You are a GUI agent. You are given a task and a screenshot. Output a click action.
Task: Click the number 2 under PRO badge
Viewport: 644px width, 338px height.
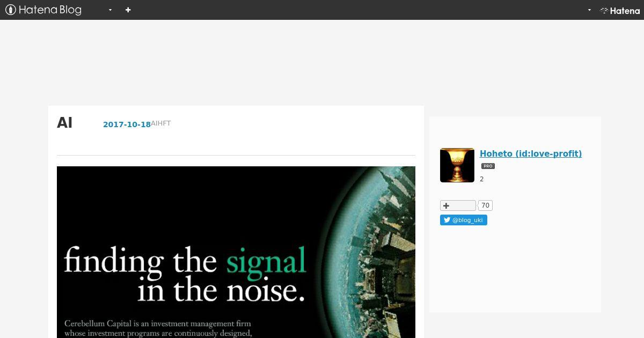(481, 179)
